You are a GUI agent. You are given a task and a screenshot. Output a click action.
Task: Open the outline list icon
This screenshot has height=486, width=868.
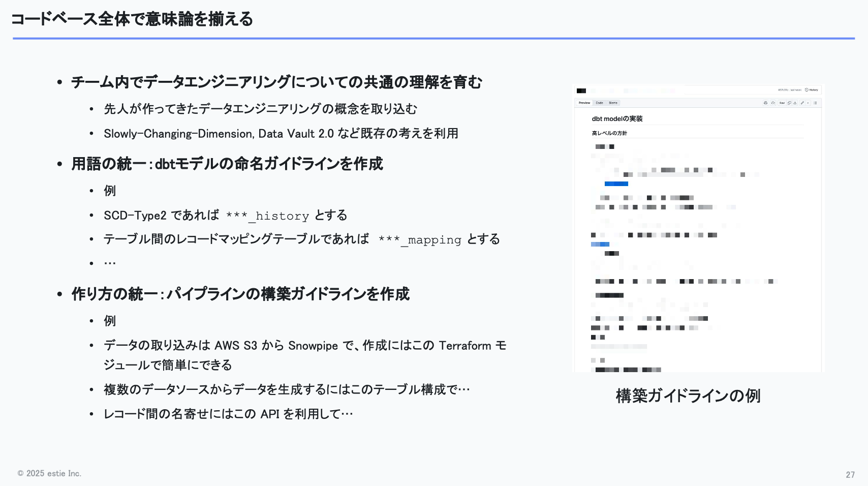coord(815,103)
